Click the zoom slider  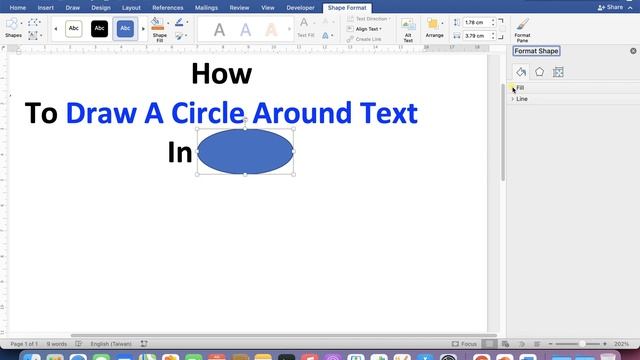point(577,344)
